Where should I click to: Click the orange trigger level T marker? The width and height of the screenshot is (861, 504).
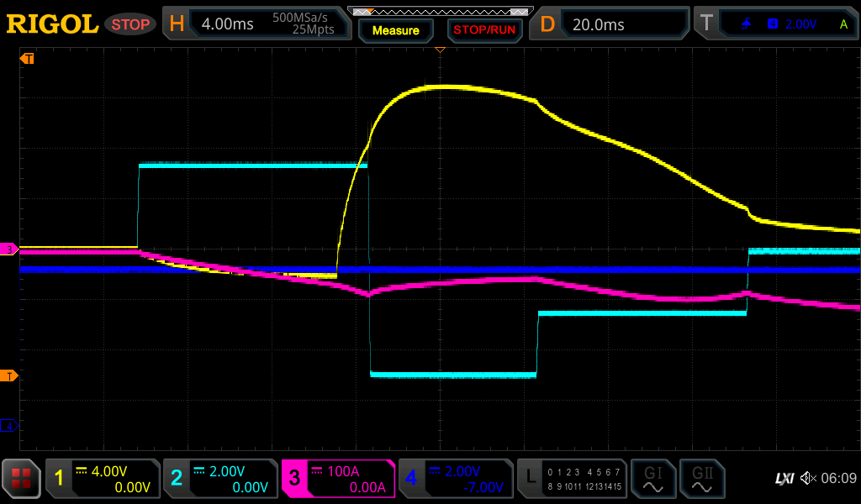[x=10, y=375]
